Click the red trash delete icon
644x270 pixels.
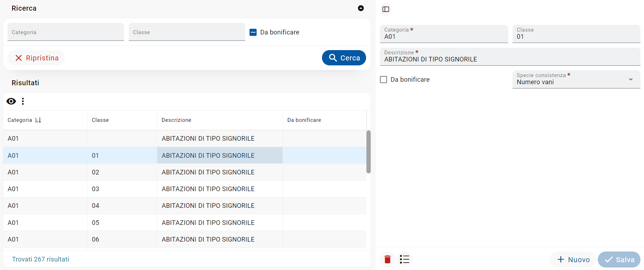(387, 259)
